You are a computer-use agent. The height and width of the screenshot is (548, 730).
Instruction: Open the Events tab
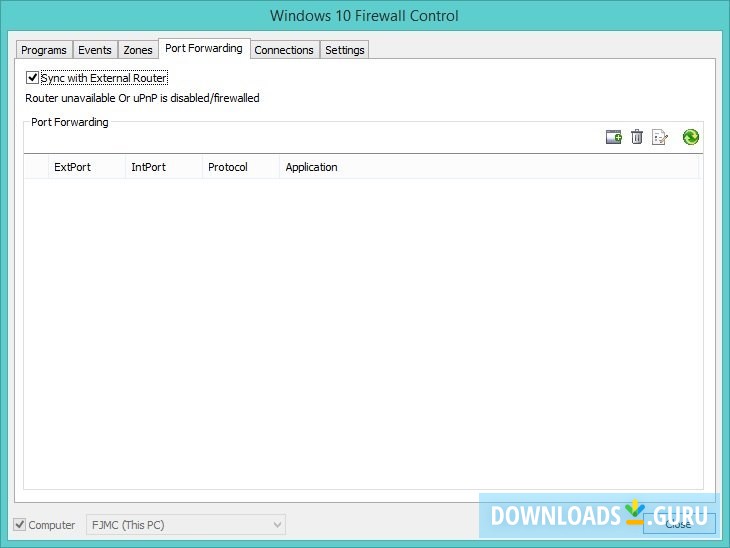pos(95,50)
